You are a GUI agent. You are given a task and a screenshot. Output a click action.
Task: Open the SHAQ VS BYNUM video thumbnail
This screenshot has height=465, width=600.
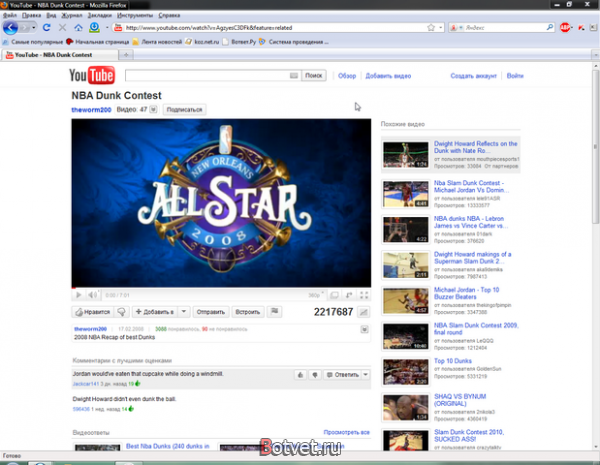click(x=406, y=408)
